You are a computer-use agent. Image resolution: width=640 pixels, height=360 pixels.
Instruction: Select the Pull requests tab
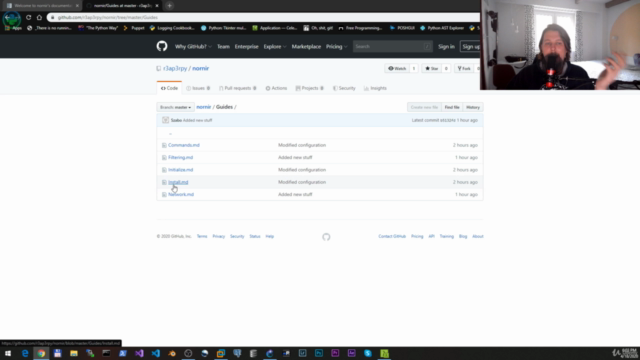pos(238,88)
